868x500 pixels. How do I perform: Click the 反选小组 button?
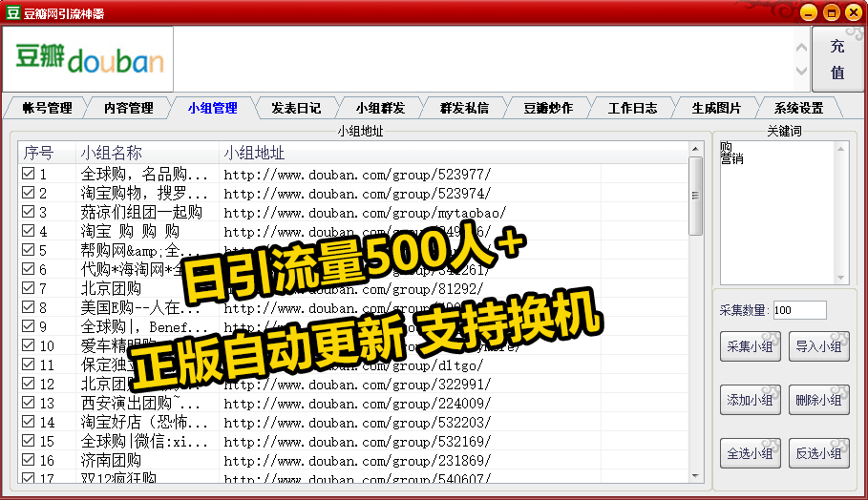(x=818, y=453)
